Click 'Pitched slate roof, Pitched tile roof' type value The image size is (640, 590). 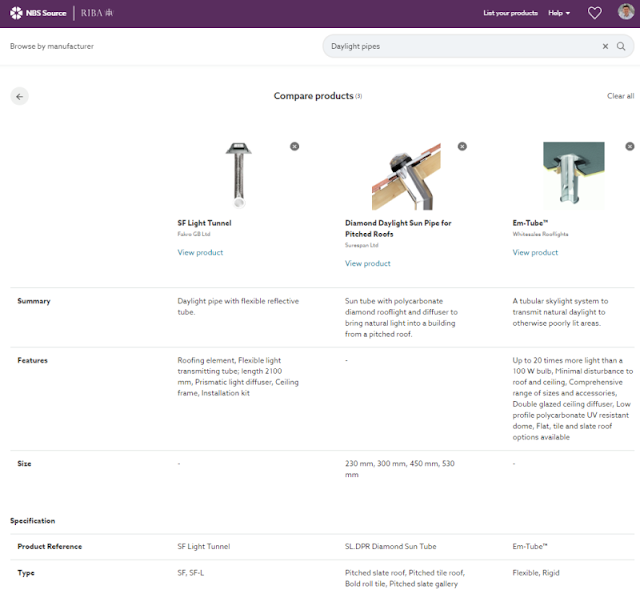405,578
